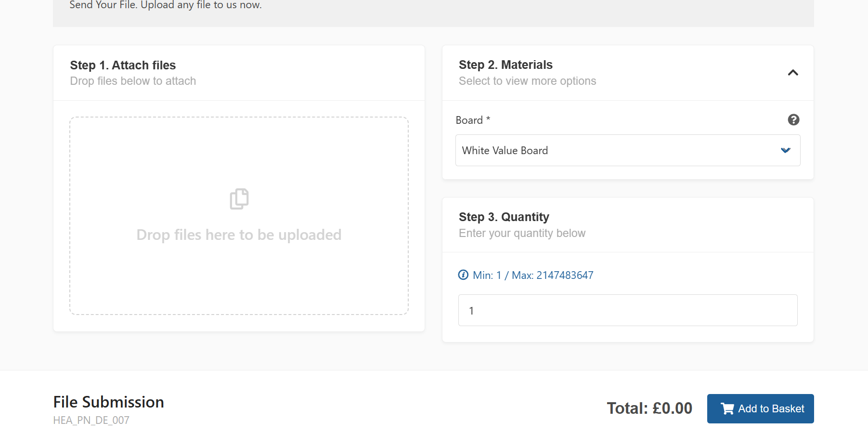Click the shopping cart icon in basket button

(x=727, y=409)
